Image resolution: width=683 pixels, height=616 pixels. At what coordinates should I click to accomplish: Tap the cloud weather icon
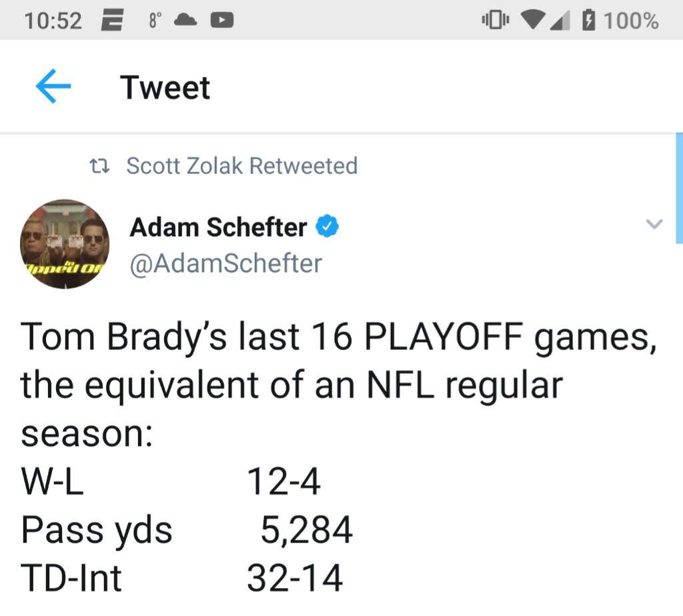(x=185, y=21)
